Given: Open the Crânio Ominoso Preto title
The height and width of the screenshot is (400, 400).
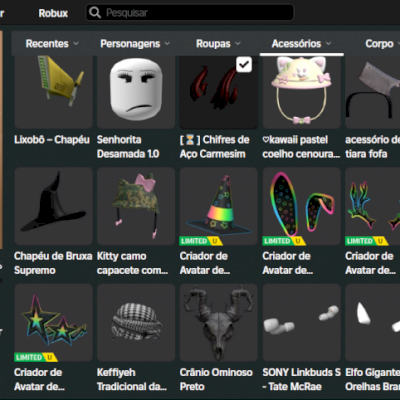Looking at the screenshot, I should [216, 379].
